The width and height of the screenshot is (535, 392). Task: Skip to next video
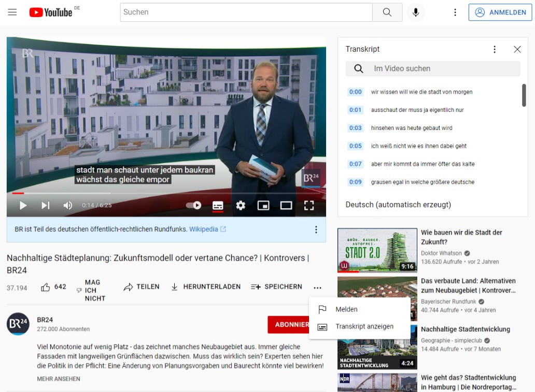(46, 205)
